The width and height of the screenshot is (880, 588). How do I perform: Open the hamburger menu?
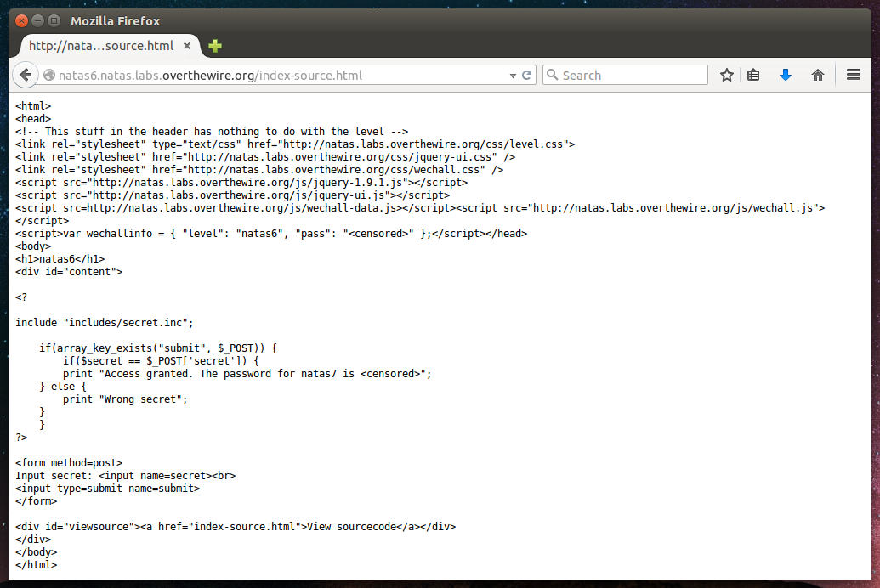point(854,76)
